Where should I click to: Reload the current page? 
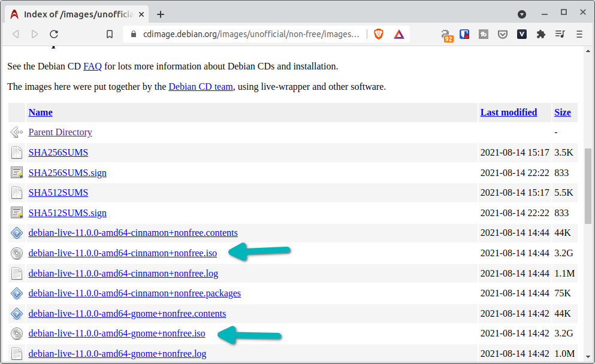[53, 34]
